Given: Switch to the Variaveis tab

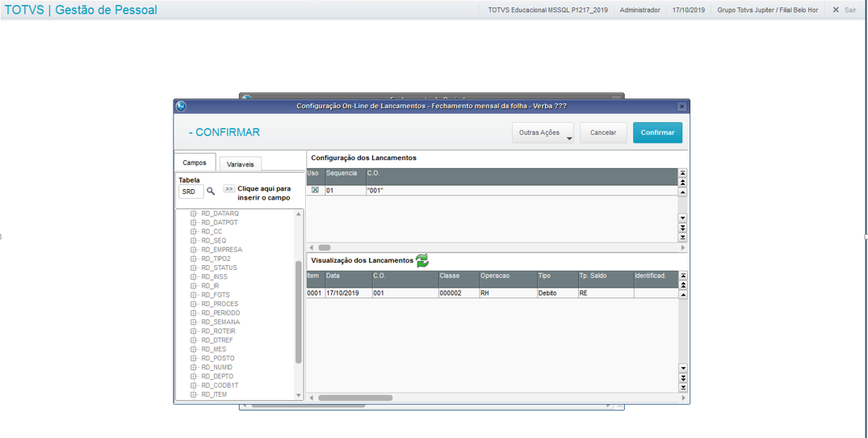Looking at the screenshot, I should (241, 165).
